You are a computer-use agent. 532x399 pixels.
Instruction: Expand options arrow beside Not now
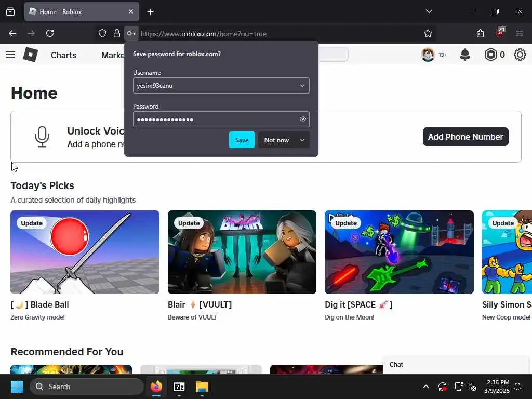[x=302, y=140]
